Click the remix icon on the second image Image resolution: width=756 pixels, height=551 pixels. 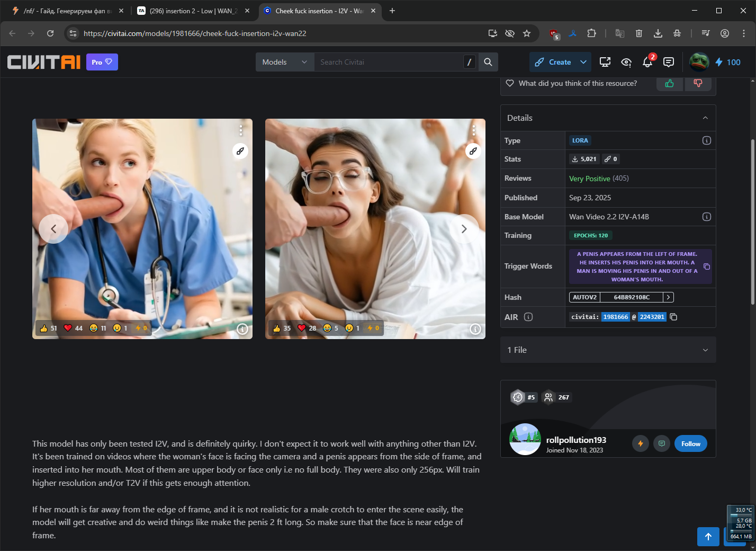(473, 151)
